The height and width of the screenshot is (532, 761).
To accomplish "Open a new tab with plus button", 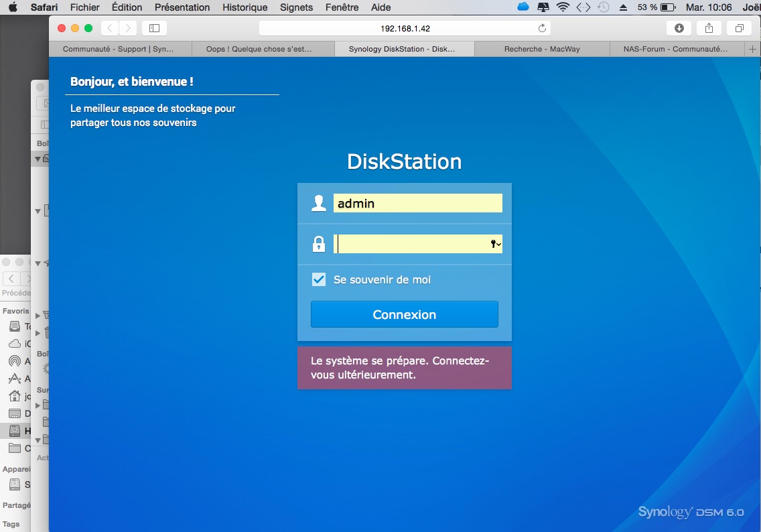I will [752, 49].
